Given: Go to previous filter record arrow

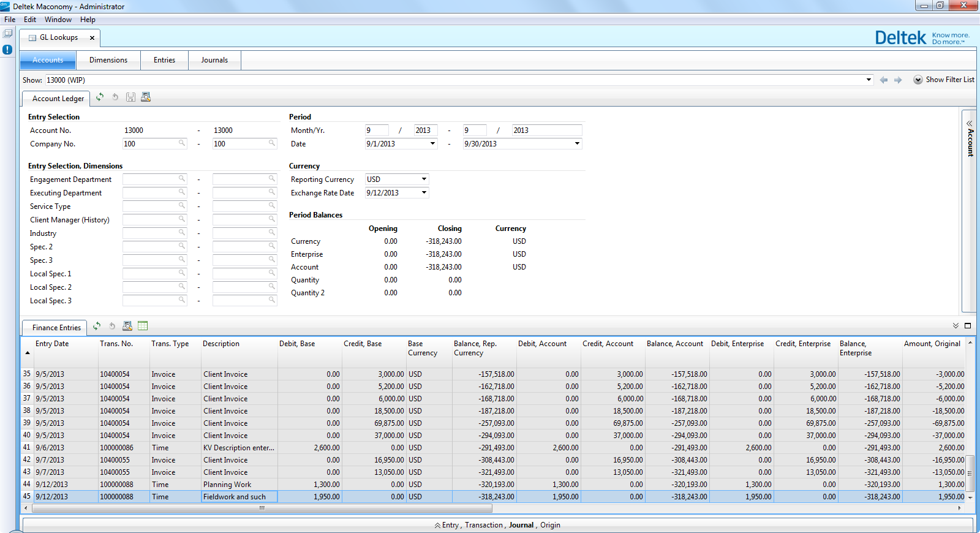Looking at the screenshot, I should coord(884,80).
